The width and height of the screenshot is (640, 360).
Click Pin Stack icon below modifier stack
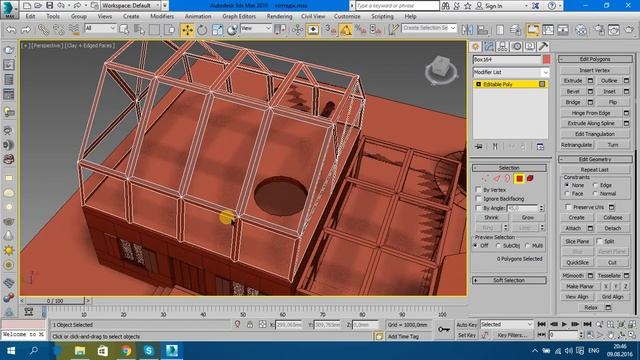[x=478, y=147]
